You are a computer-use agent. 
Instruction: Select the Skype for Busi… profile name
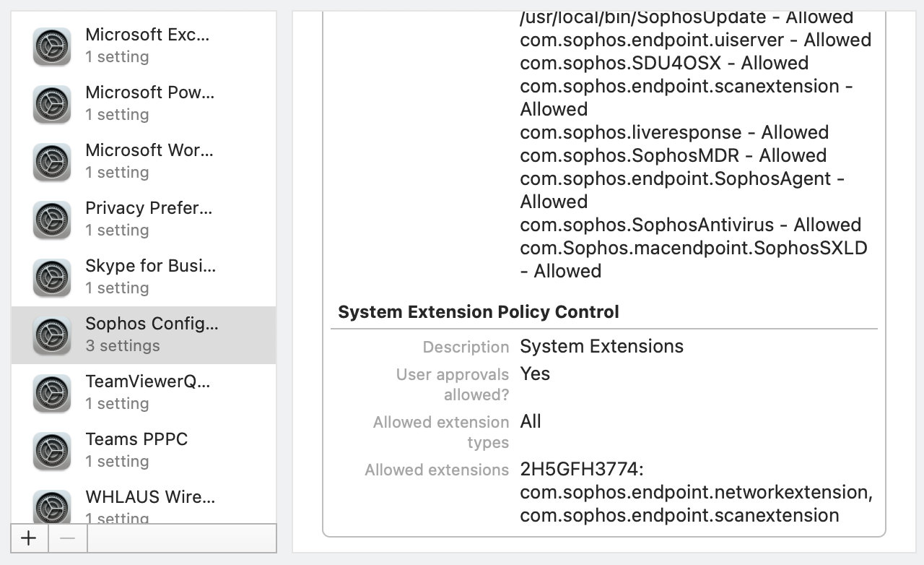(151, 266)
